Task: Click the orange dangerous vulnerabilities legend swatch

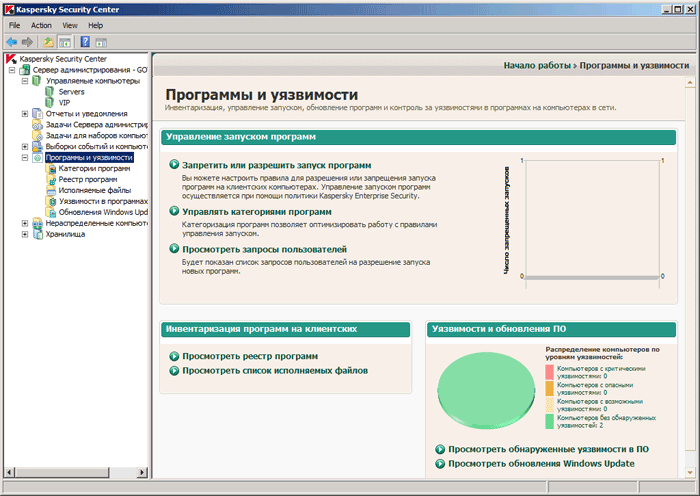Action: pyautogui.click(x=550, y=388)
